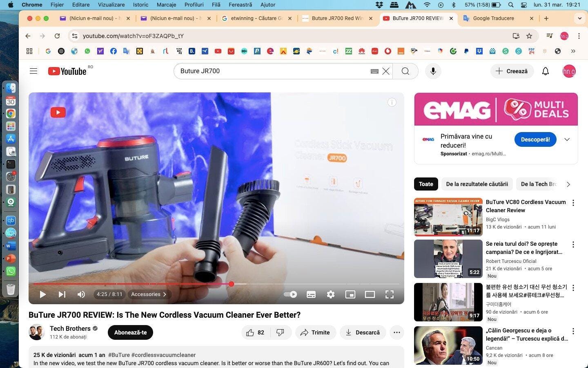
Task: Skip to next video in player
Action: (62, 294)
